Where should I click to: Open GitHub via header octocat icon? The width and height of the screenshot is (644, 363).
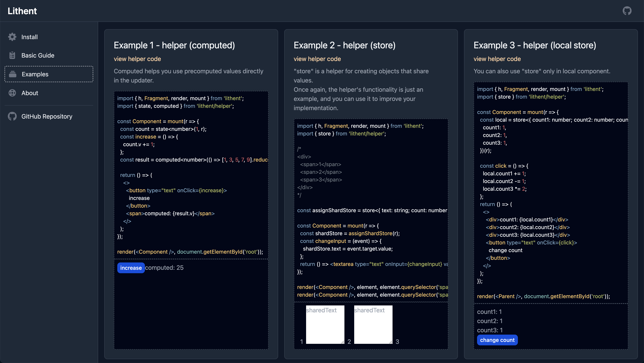(x=627, y=11)
